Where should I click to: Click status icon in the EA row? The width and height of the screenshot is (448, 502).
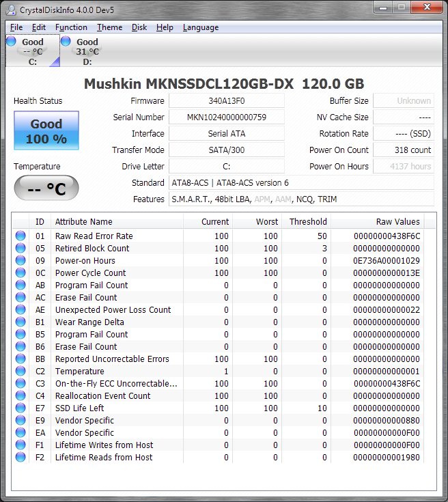tap(20, 432)
